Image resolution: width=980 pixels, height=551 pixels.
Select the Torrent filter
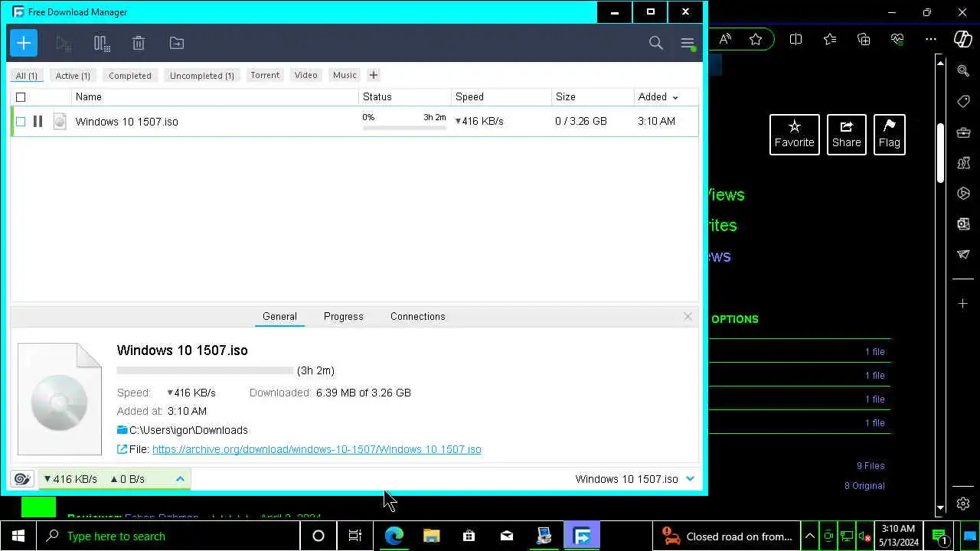[265, 75]
